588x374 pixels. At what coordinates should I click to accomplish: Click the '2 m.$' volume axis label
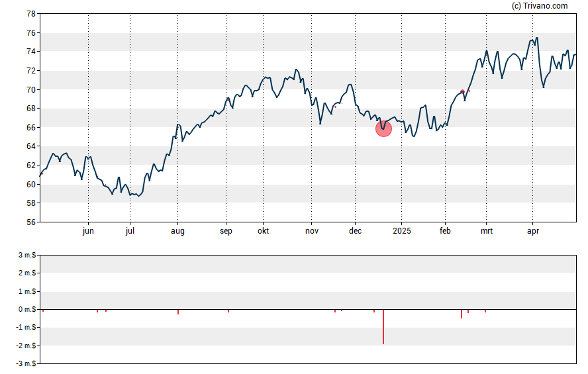tap(27, 273)
